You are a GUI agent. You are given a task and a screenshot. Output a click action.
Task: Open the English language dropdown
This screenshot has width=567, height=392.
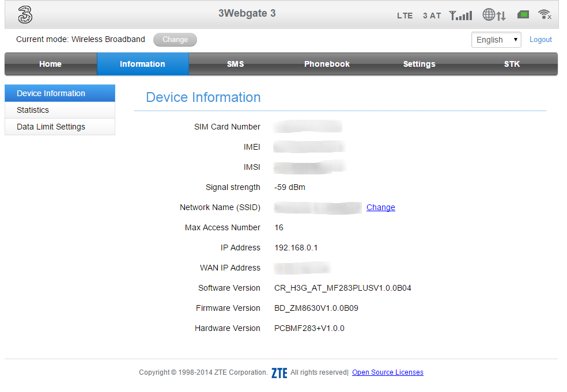[496, 40]
